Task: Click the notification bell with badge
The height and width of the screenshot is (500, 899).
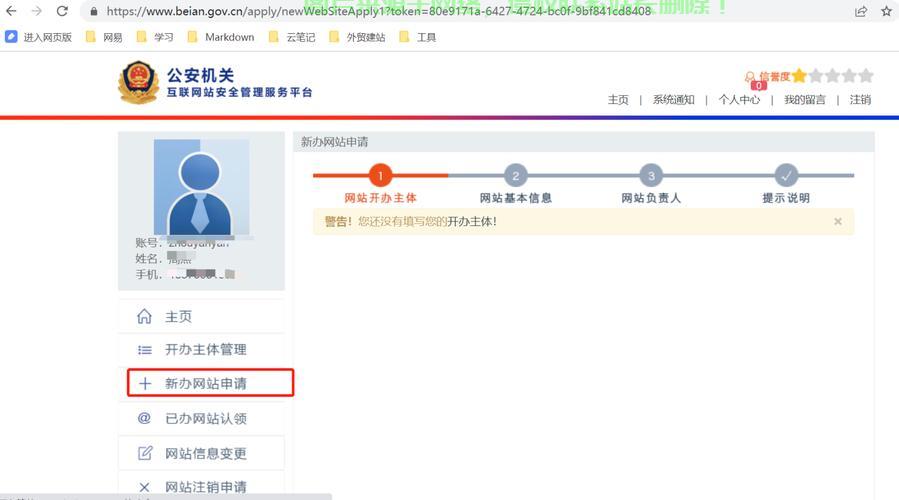Action: pos(751,79)
